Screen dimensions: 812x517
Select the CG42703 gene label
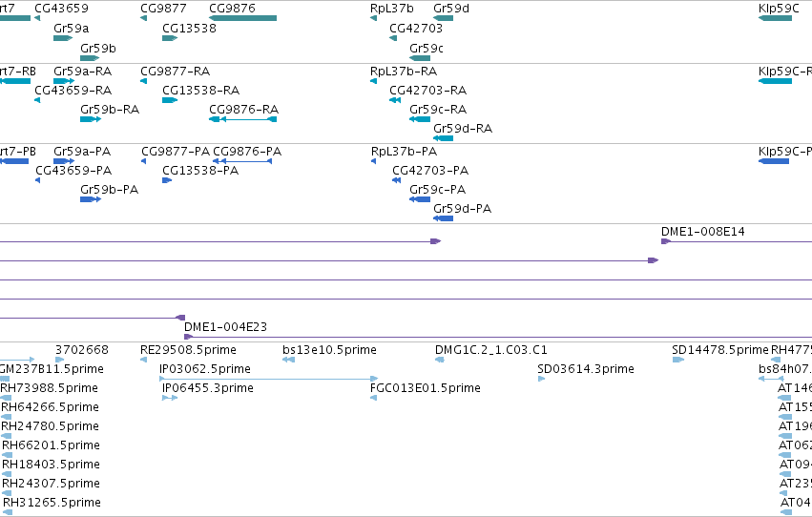click(x=416, y=28)
